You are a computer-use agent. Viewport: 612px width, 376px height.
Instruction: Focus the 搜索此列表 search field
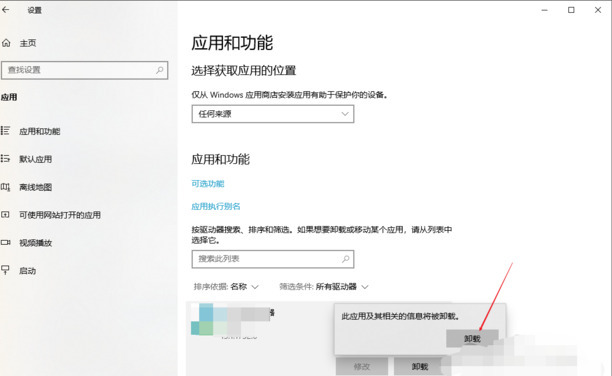coord(273,259)
